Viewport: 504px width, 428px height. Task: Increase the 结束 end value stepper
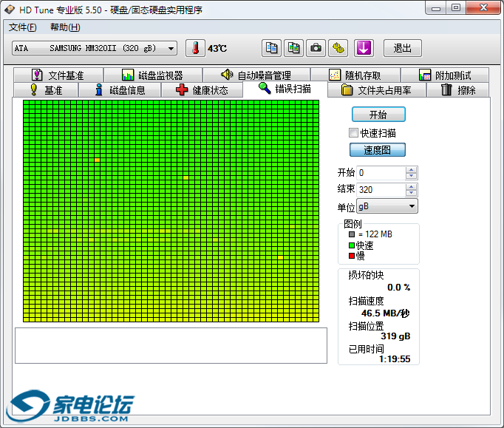tap(412, 186)
